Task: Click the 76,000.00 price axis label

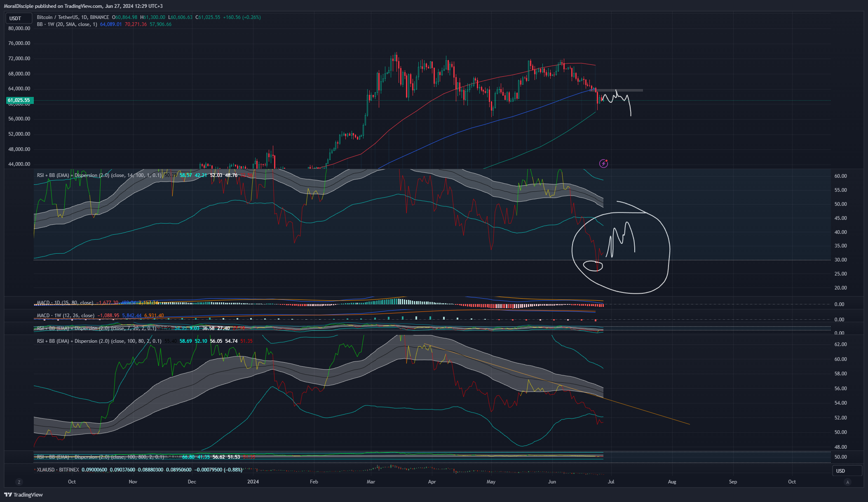Action: click(19, 43)
